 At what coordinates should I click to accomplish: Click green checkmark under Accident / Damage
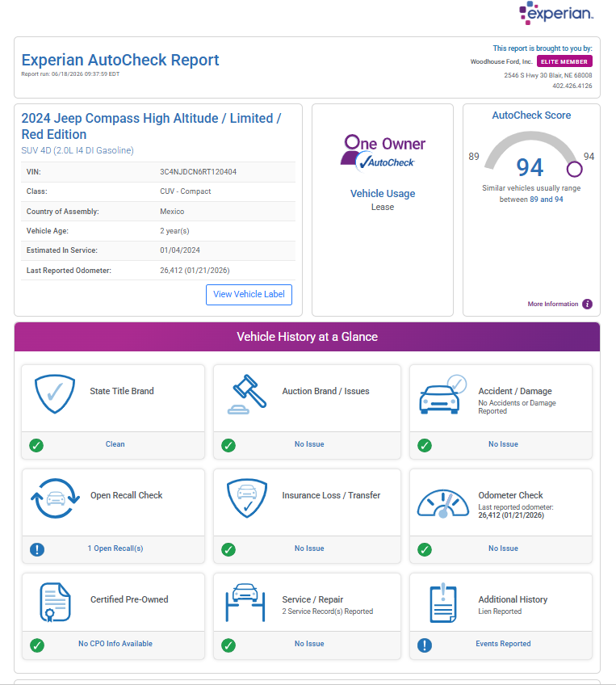click(x=425, y=446)
